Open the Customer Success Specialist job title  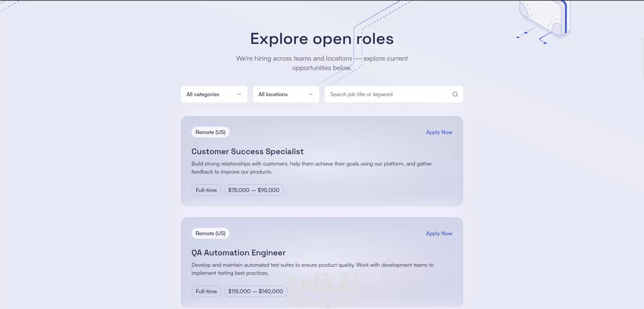pyautogui.click(x=247, y=151)
